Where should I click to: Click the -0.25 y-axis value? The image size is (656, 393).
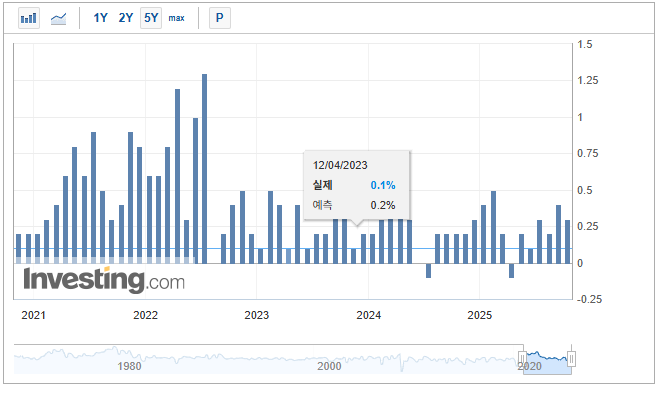coord(589,299)
